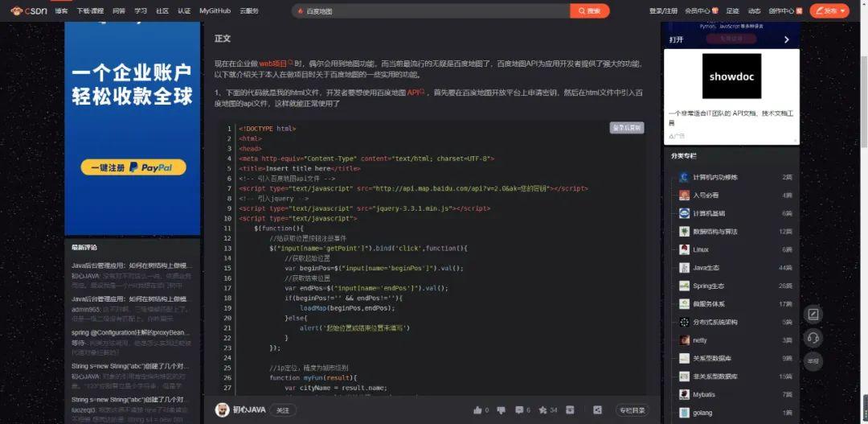Click the thumbs-up like icon
Viewport: 868px width, 424px height.
pos(477,410)
